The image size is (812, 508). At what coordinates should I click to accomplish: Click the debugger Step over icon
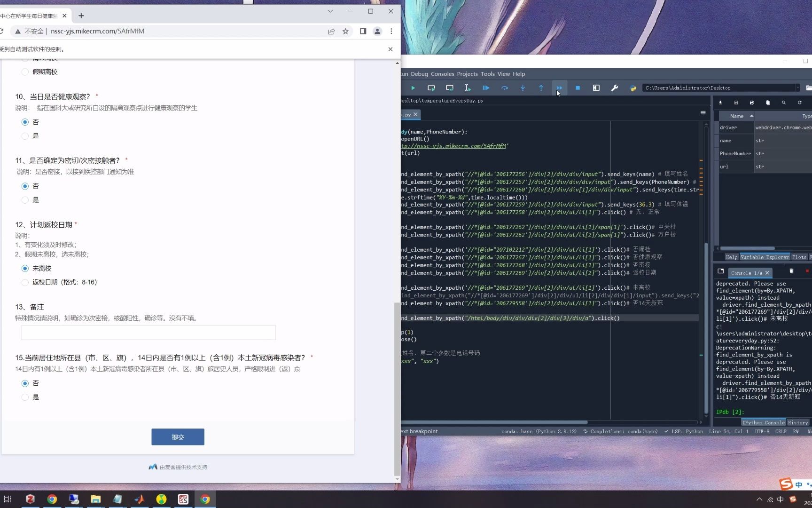click(505, 88)
